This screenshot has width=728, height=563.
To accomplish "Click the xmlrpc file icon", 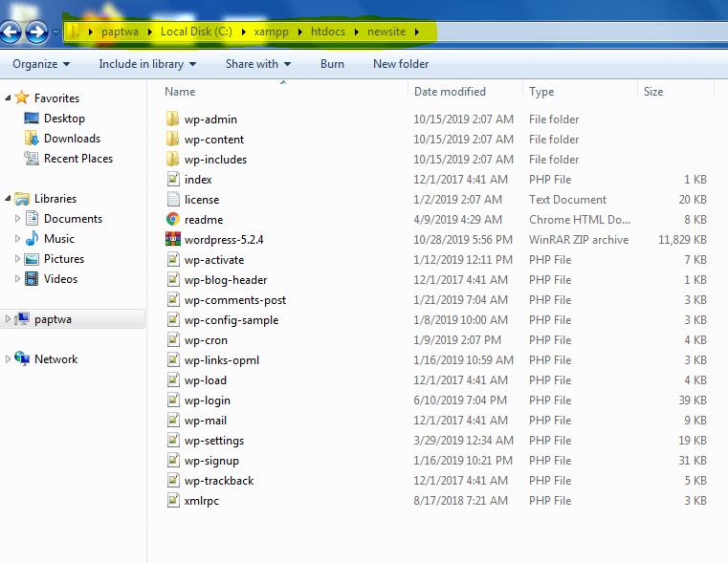I will pyautogui.click(x=173, y=501).
